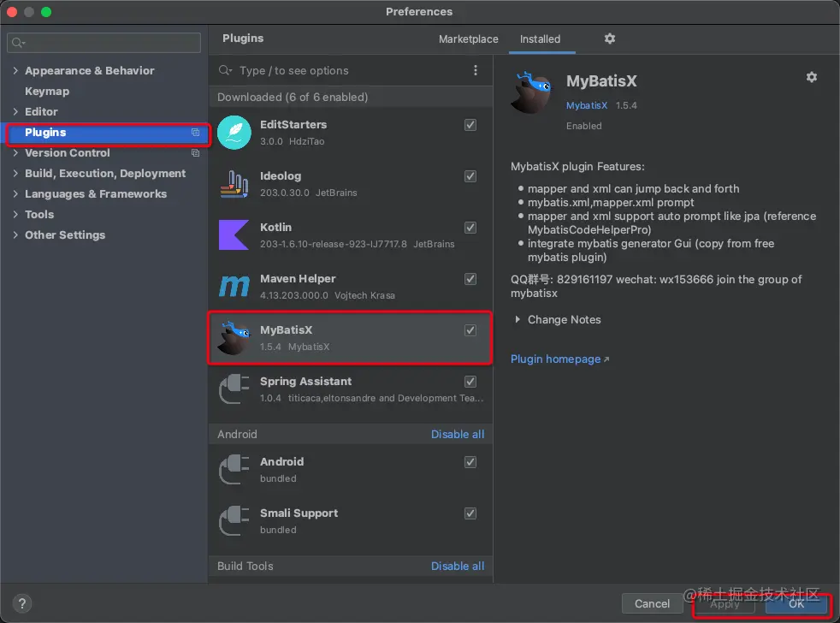The height and width of the screenshot is (623, 840).
Task: Click Disable all for Android group
Action: (458, 434)
